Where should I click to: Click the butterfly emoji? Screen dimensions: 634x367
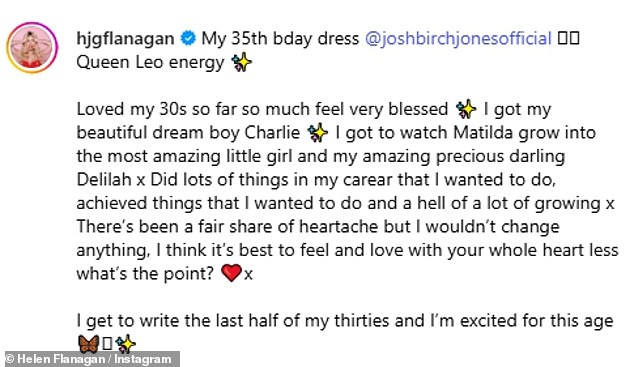89,344
